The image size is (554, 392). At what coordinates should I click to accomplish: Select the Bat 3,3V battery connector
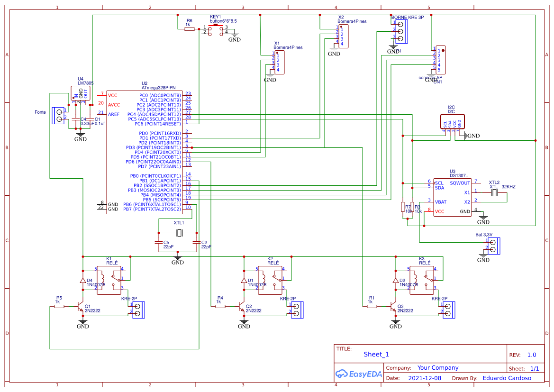click(x=494, y=246)
